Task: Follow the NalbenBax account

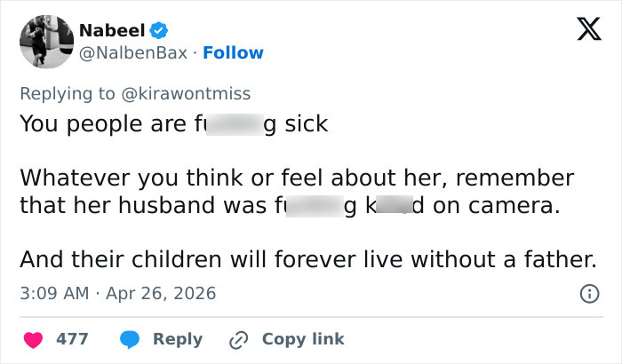Action: coord(233,53)
